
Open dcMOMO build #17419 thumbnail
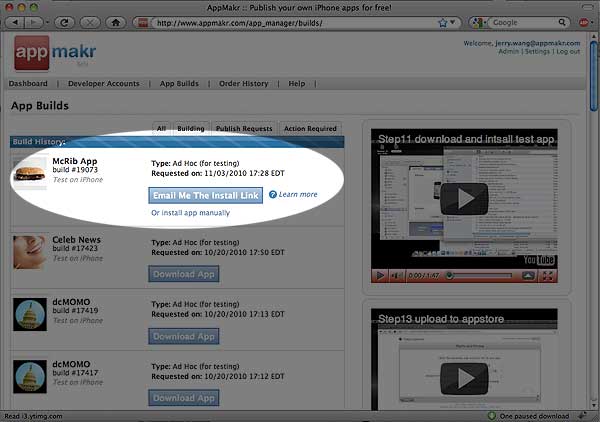click(30, 314)
